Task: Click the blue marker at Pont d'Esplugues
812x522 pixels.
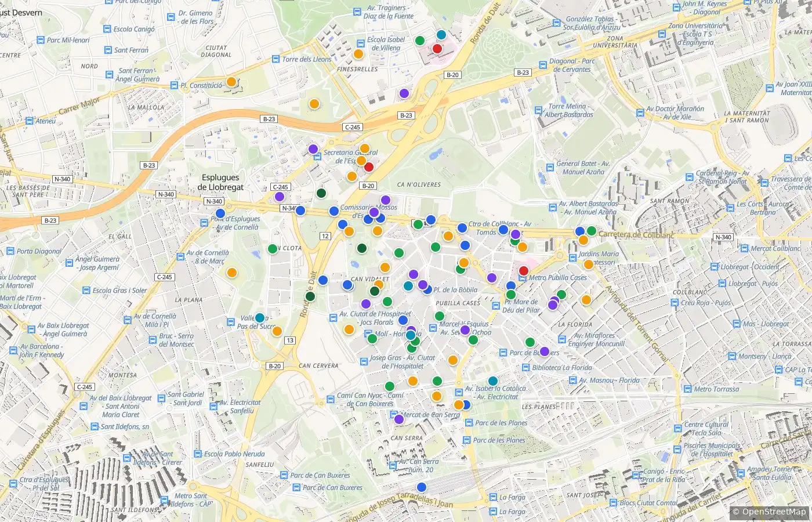Action: [220, 213]
